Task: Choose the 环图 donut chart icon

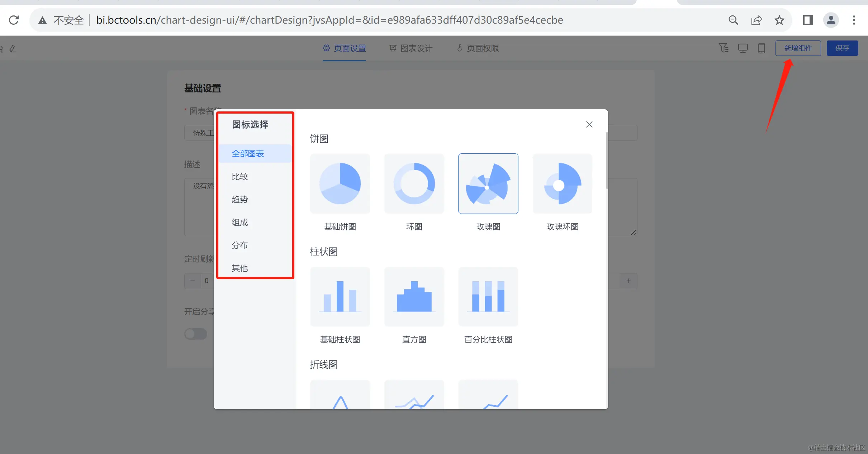Action: (x=414, y=184)
